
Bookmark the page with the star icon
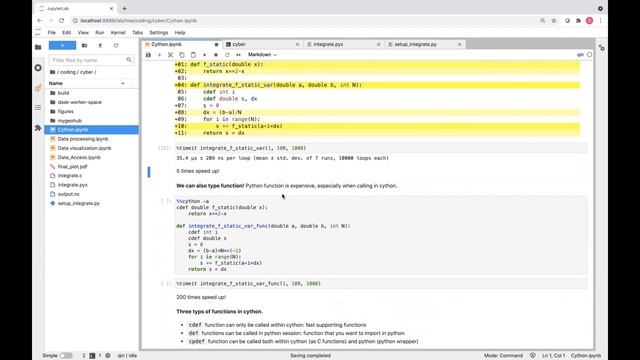[554, 20]
